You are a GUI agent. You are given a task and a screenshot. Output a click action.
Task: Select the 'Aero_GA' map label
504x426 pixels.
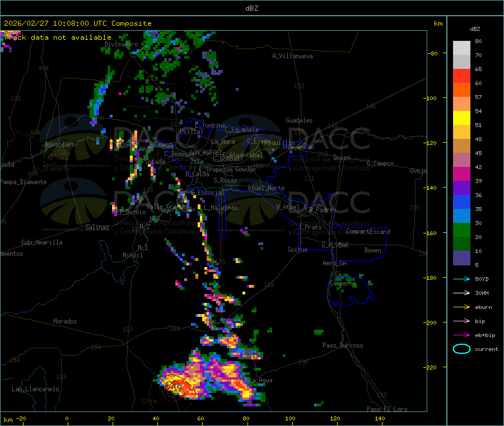pos(335,263)
